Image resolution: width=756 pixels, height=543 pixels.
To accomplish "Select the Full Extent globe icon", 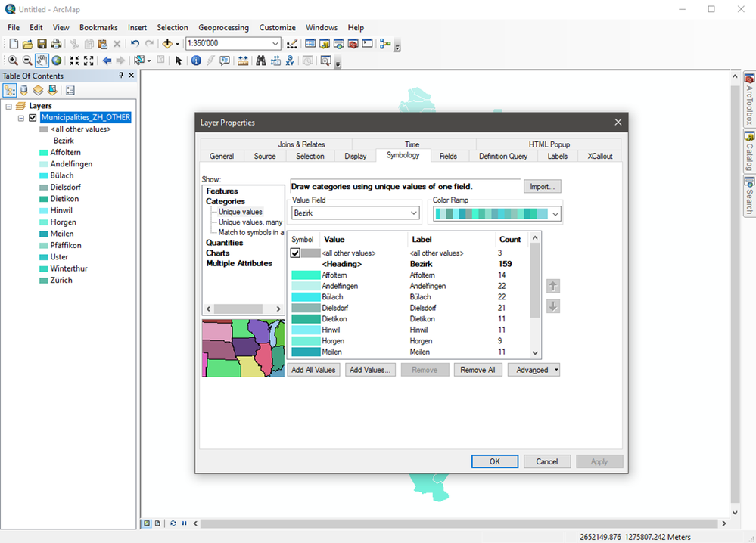I will pyautogui.click(x=57, y=61).
